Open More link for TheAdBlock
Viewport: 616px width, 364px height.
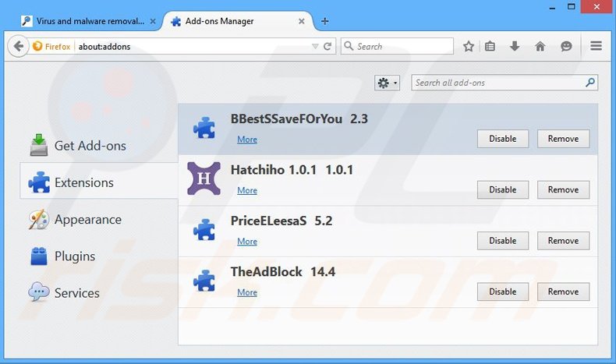point(247,292)
